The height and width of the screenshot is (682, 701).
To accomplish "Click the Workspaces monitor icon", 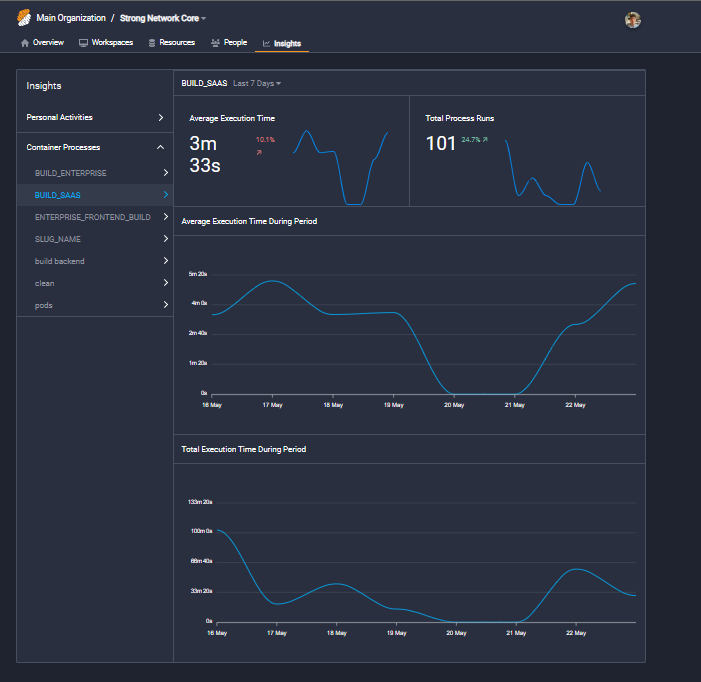I will click(84, 43).
